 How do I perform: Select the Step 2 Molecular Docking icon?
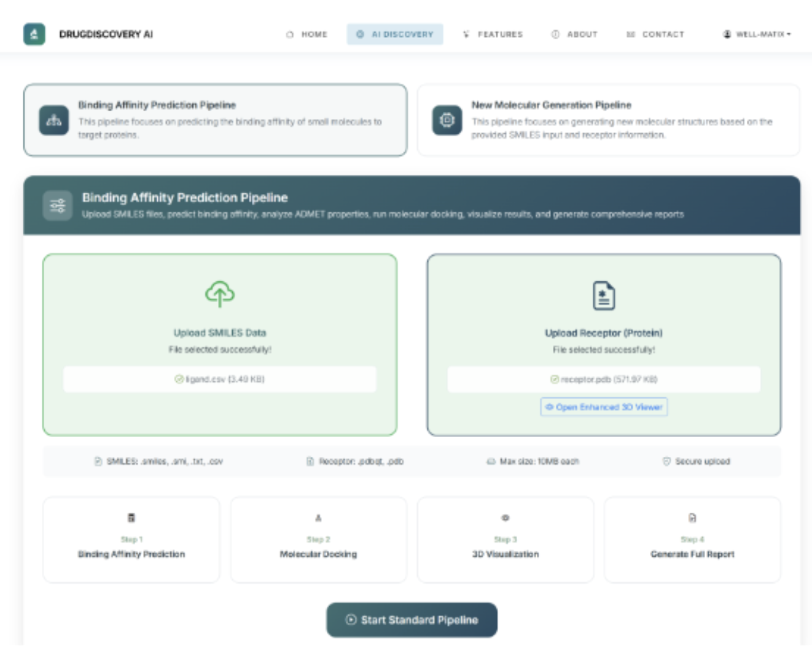pyautogui.click(x=318, y=518)
